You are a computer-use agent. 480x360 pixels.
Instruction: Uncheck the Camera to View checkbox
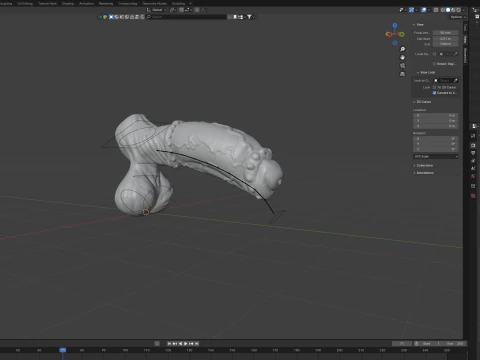pos(434,93)
